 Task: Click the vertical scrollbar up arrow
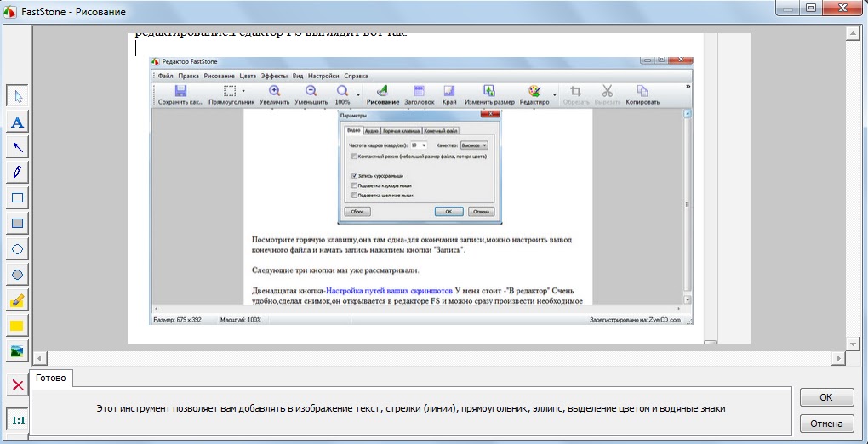tap(852, 34)
